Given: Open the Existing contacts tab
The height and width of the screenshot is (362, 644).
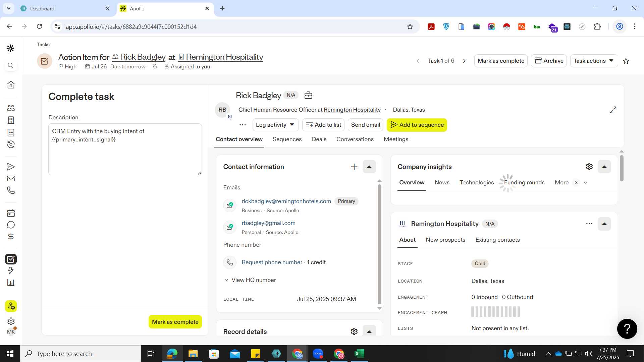Looking at the screenshot, I should (497, 240).
